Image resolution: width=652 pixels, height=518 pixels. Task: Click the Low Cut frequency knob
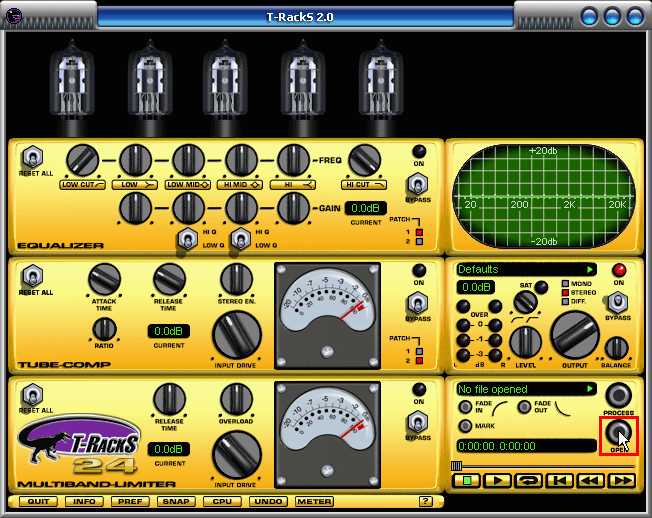tap(82, 160)
